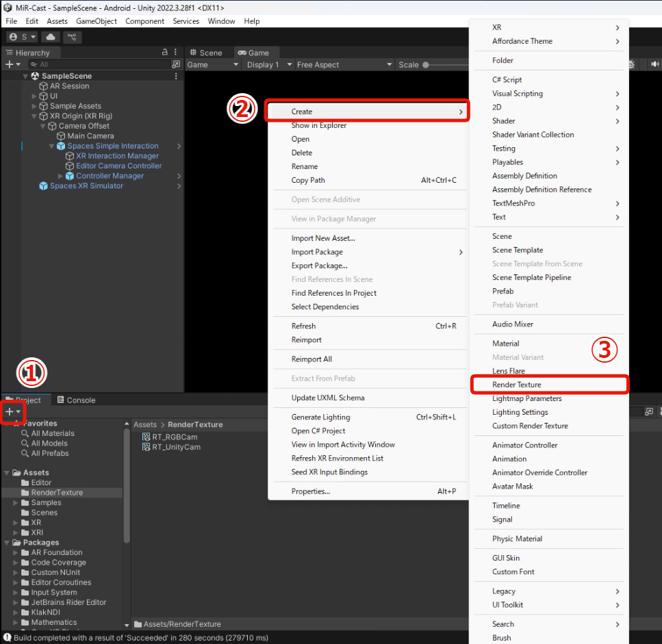This screenshot has height=644, width=662.
Task: Choose Render Texture from Create submenu
Action: tap(517, 385)
